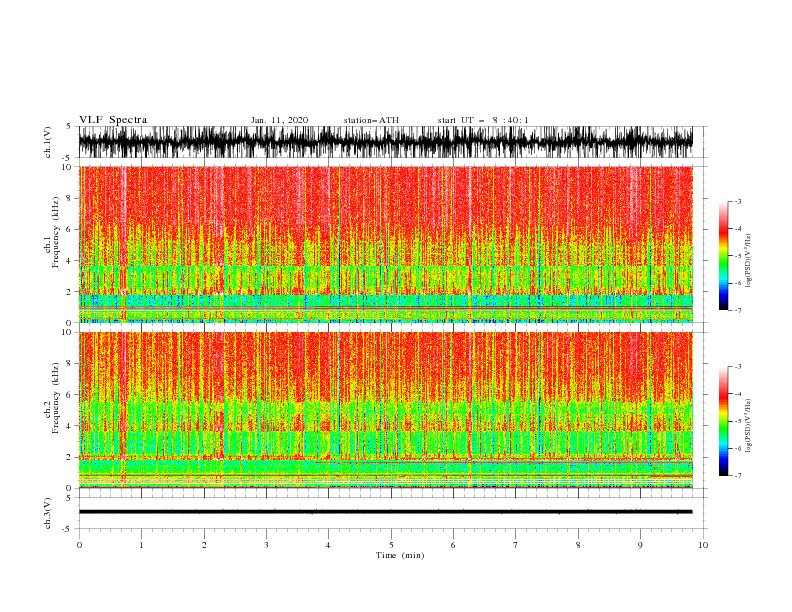Click the ch.3 flat waveform trace

[385, 512]
